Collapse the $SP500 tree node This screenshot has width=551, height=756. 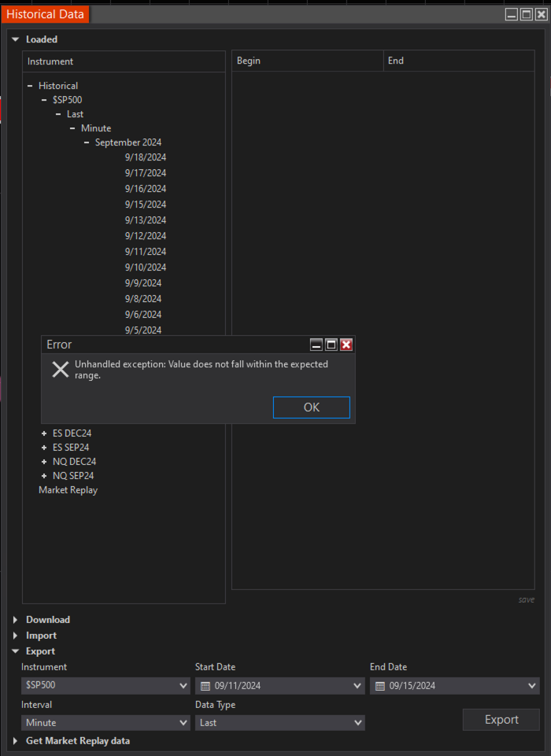click(x=44, y=100)
